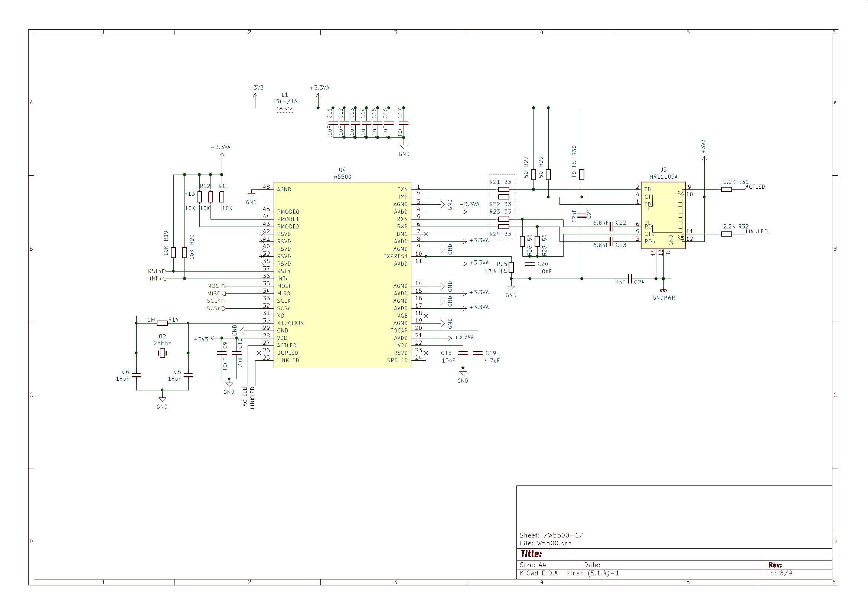Click the LINKLED net label next to R32
Screen dimensions: 868x614
coord(757,231)
